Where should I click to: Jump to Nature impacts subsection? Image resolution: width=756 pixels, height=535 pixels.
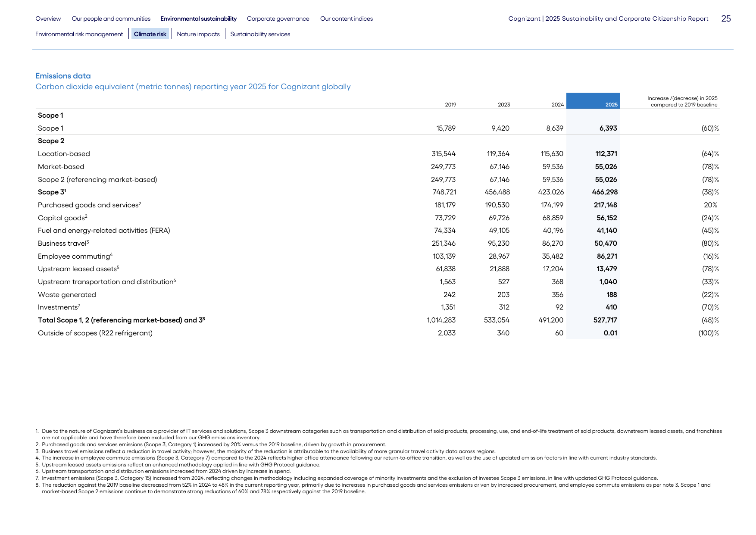(198, 34)
